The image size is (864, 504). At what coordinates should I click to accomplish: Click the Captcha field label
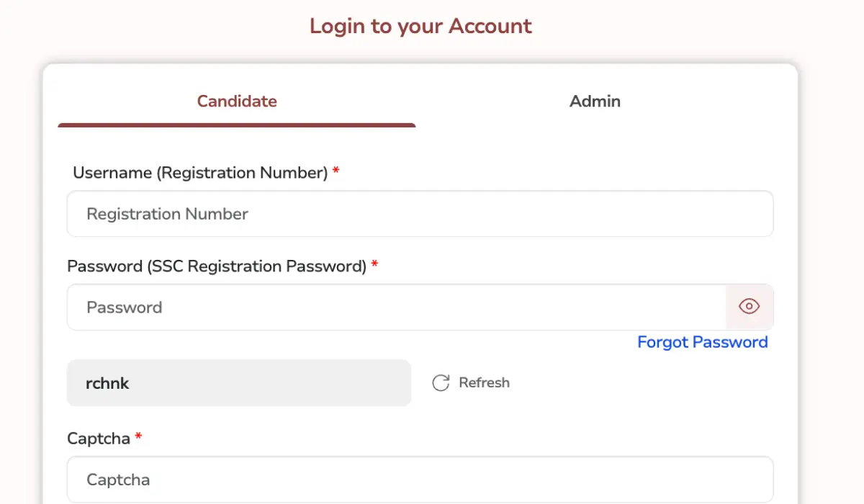point(98,438)
